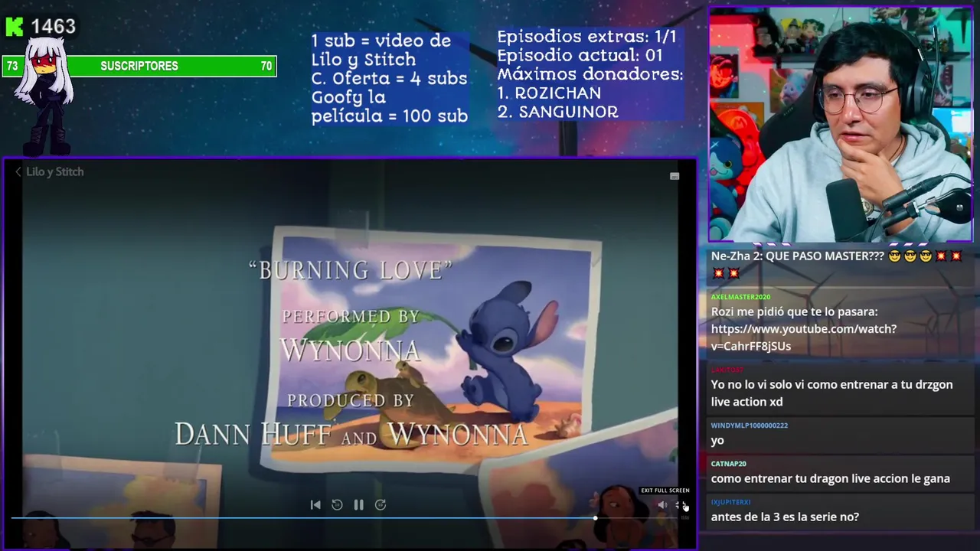Click the chat message reading 'yo'

pyautogui.click(x=717, y=441)
